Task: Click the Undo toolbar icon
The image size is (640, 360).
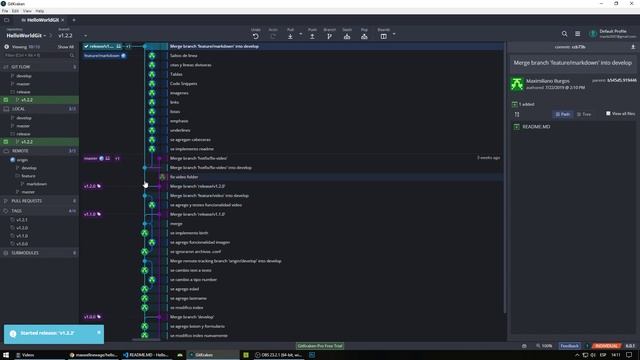Action: coord(256,36)
